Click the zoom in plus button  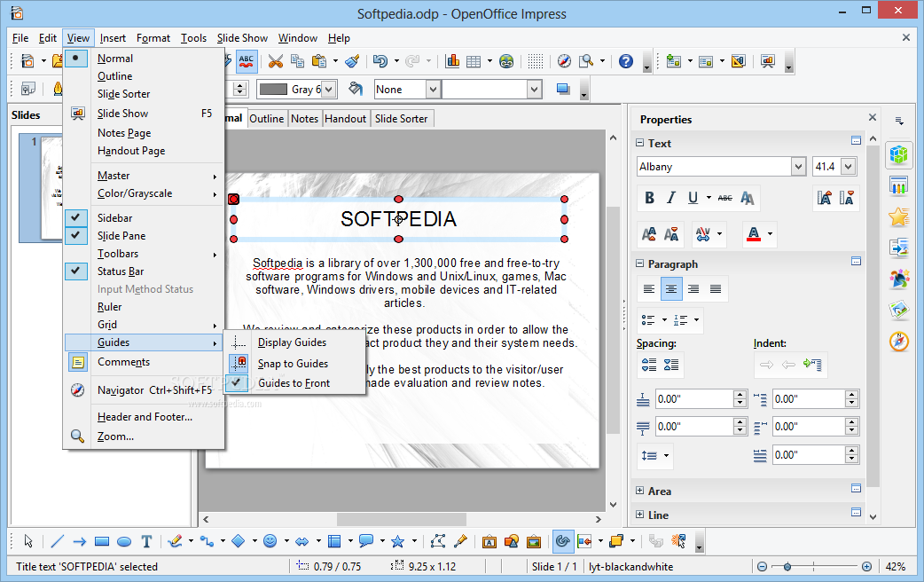pyautogui.click(x=867, y=567)
